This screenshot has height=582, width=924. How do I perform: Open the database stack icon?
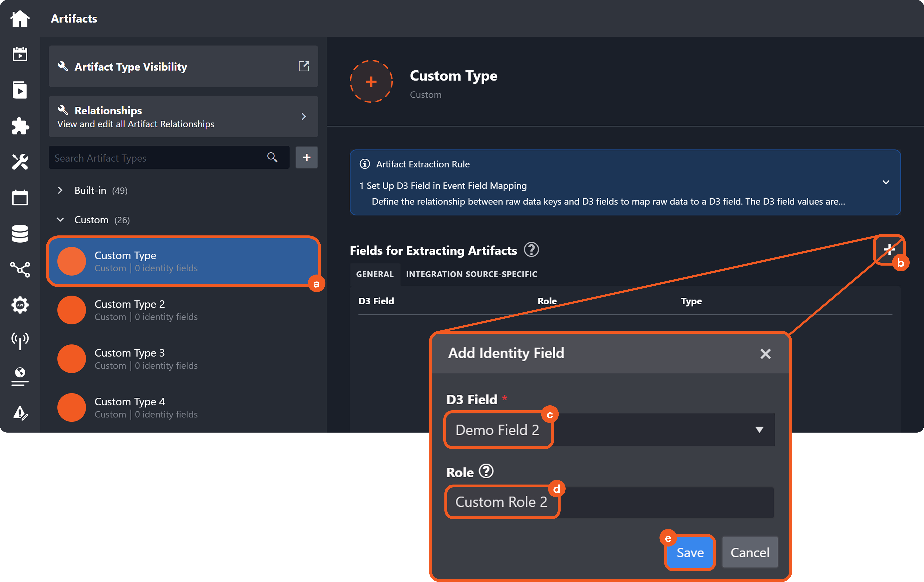click(x=20, y=233)
